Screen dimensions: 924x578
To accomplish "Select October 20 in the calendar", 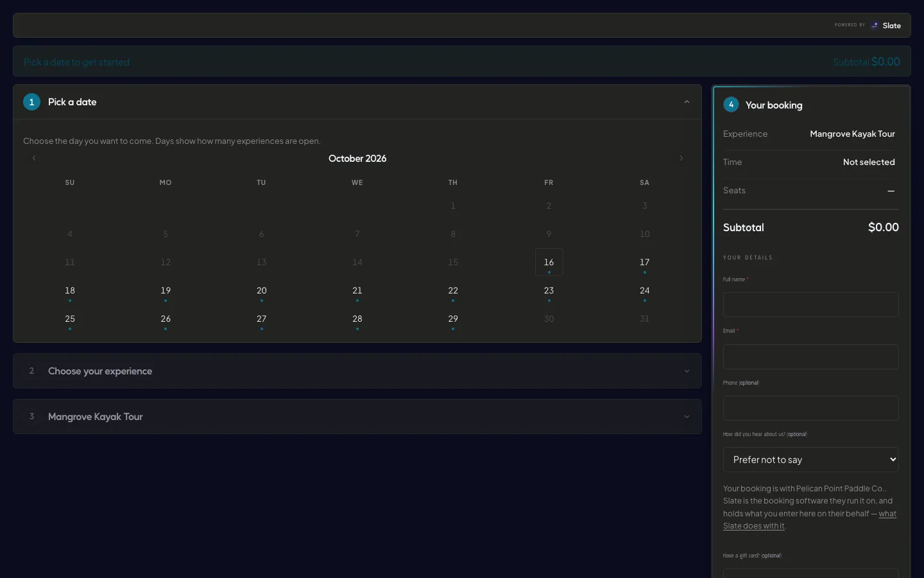I will 262,290.
